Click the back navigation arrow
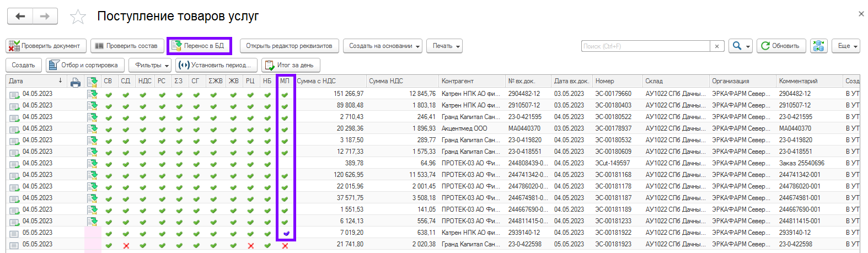868x253 pixels. [x=20, y=17]
